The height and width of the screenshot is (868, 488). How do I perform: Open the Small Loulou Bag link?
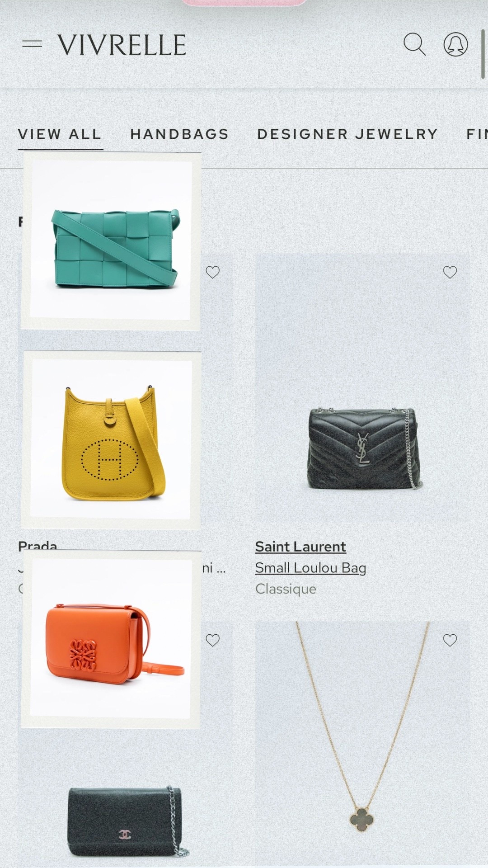pyautogui.click(x=310, y=568)
